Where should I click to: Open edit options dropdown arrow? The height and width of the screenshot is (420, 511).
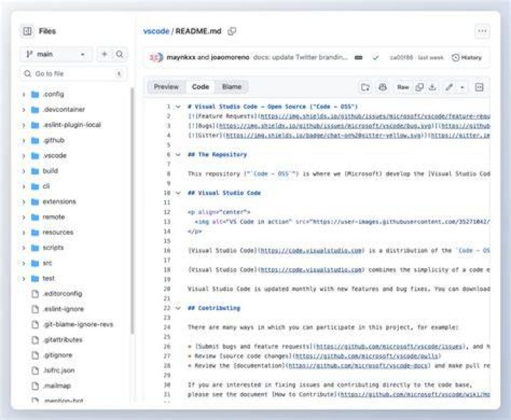pos(462,87)
